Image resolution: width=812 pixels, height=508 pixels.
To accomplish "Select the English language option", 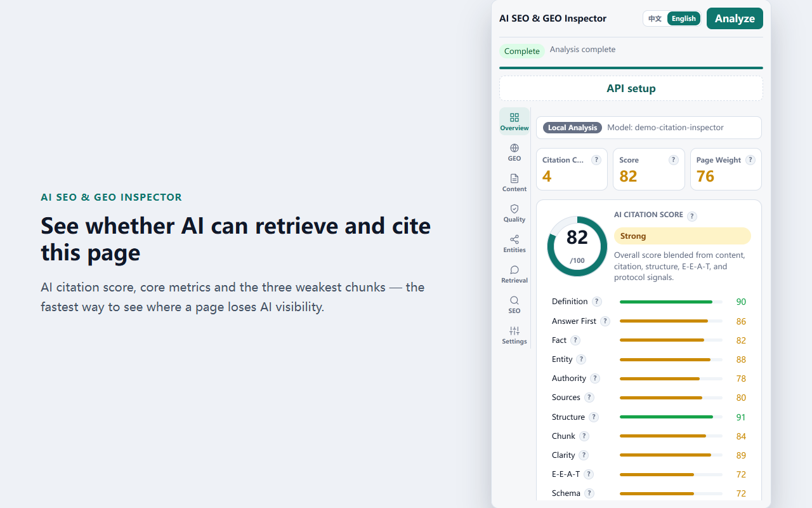I will [684, 18].
